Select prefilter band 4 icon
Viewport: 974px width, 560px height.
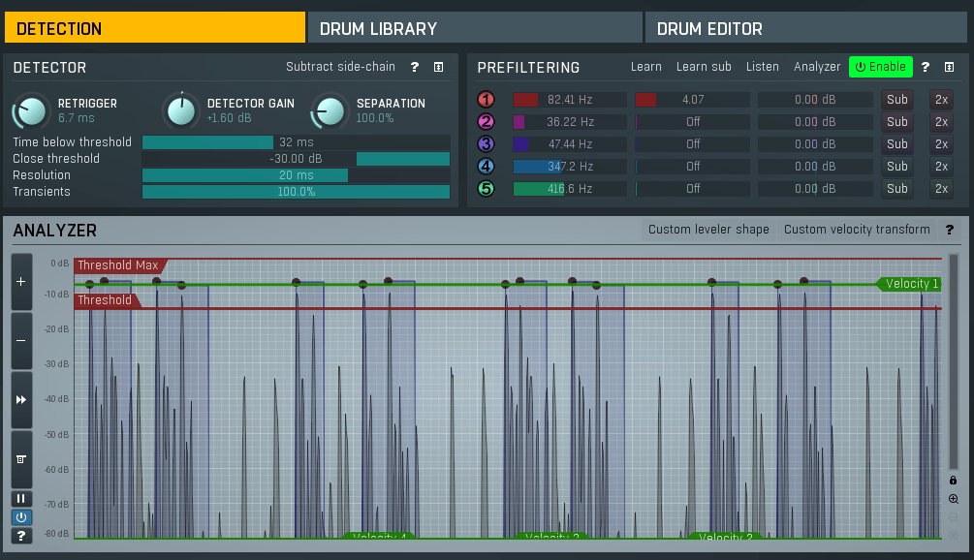click(486, 167)
